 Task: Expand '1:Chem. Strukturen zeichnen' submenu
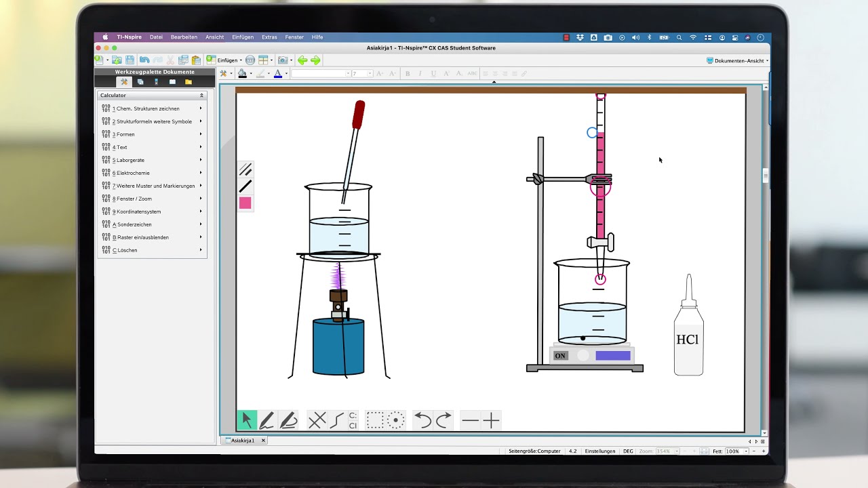pos(152,108)
